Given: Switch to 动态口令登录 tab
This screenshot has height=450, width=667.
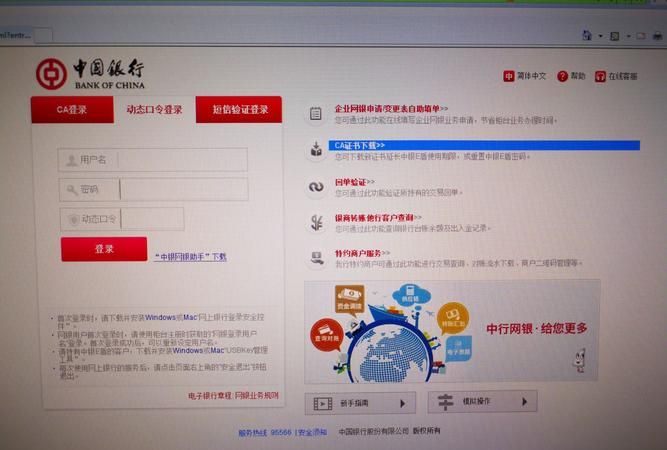Looking at the screenshot, I should pyautogui.click(x=154, y=110).
